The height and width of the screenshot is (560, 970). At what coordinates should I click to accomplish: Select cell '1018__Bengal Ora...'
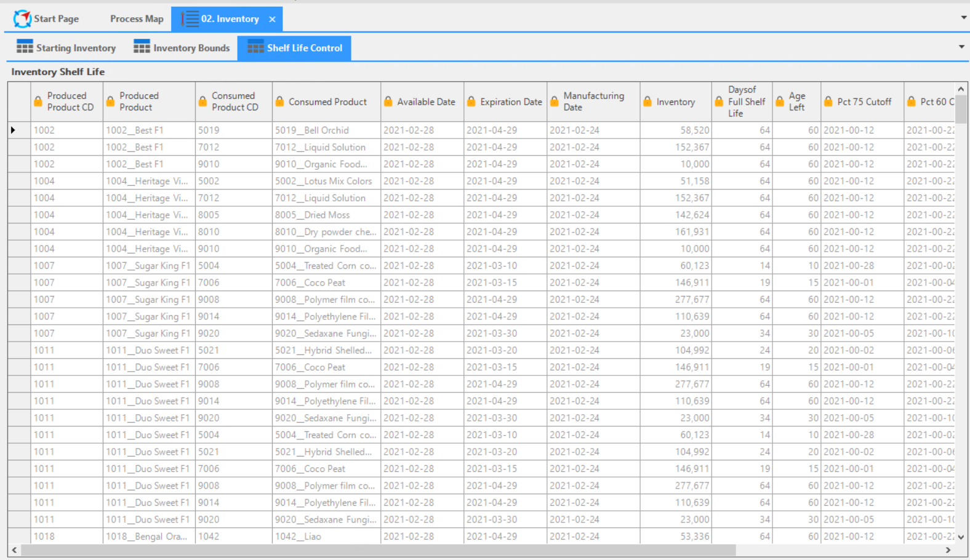pyautogui.click(x=149, y=536)
